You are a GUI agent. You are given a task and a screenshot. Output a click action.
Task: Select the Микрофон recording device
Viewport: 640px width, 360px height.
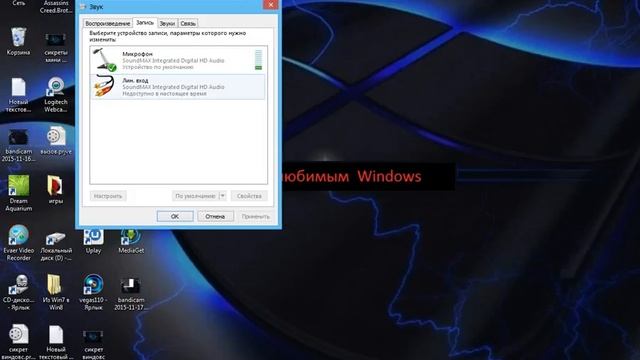point(178,60)
